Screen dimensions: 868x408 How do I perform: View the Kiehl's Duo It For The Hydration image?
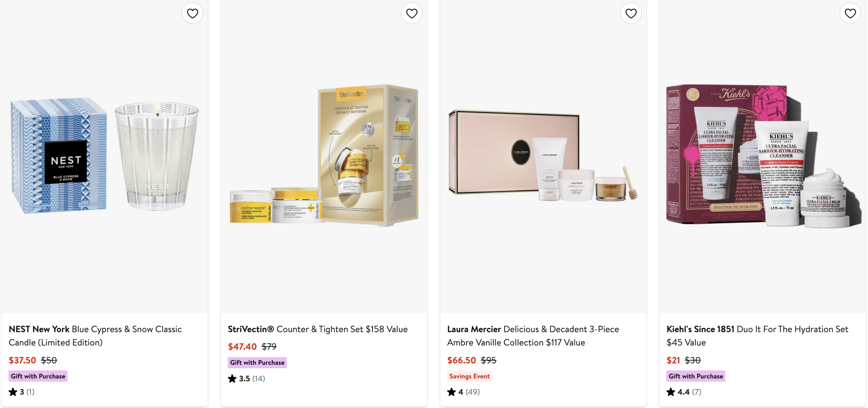[x=763, y=156]
